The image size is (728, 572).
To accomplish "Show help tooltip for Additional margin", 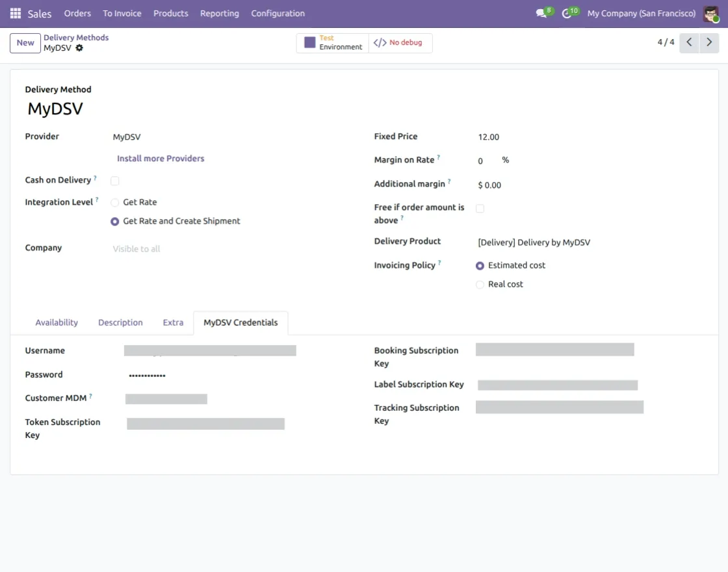I will pyautogui.click(x=449, y=181).
